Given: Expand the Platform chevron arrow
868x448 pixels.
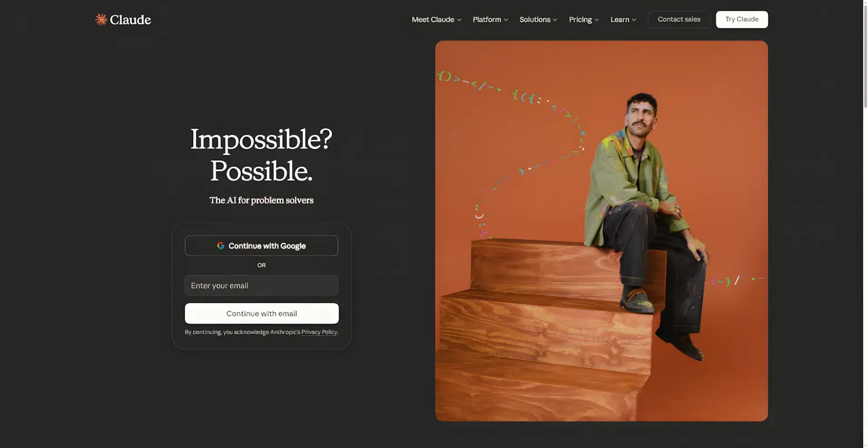Looking at the screenshot, I should pyautogui.click(x=506, y=20).
